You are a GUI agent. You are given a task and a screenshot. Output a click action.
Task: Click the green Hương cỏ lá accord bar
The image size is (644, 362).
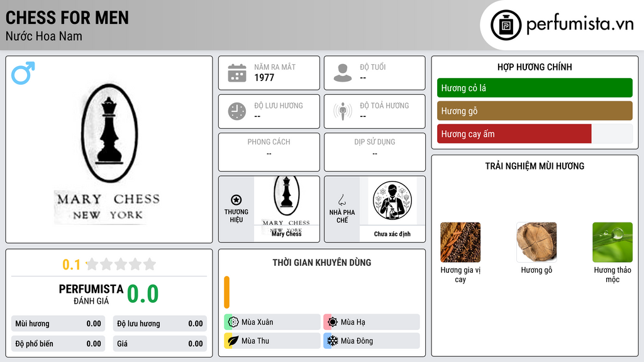535,88
